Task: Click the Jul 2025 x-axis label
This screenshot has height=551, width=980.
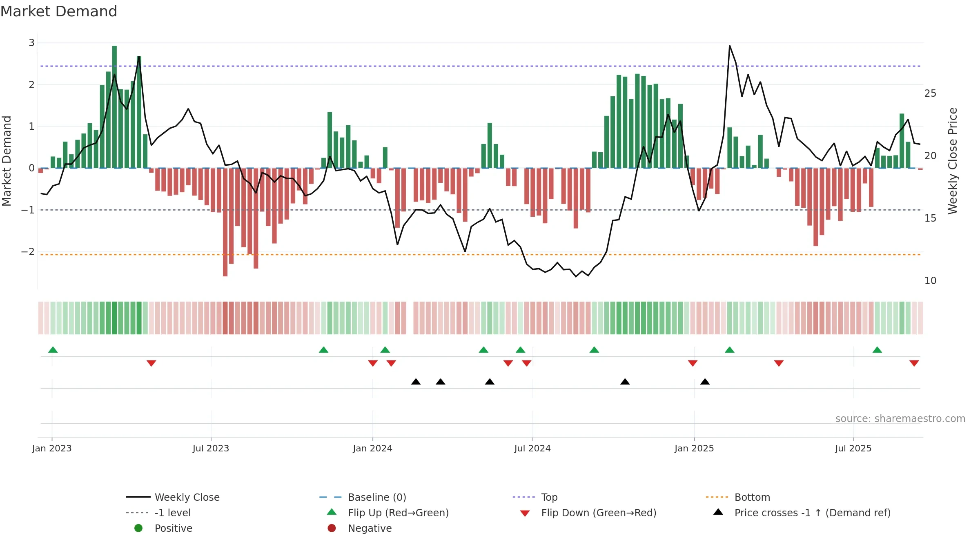Action: 853,448
